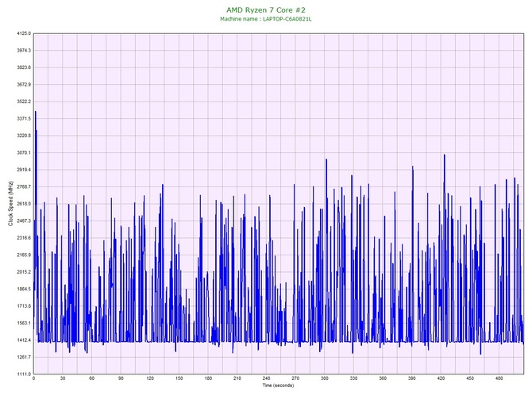
Task: Click the 3522.2 y-axis value
Action: (x=24, y=102)
